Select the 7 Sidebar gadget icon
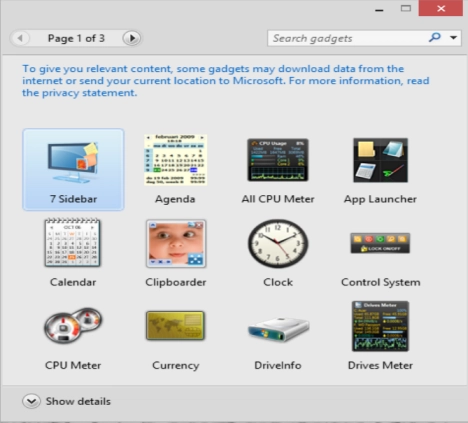This screenshot has width=468, height=423. coord(73,163)
